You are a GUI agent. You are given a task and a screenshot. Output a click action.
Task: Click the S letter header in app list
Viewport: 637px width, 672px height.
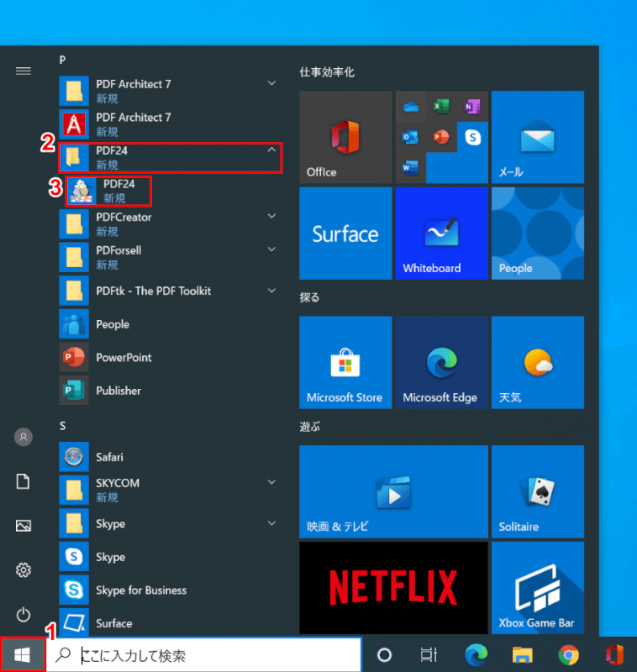pyautogui.click(x=62, y=426)
